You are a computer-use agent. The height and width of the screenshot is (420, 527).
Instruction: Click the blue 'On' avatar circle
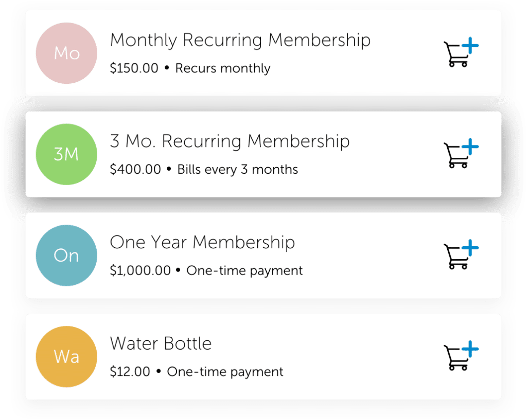[x=66, y=255]
